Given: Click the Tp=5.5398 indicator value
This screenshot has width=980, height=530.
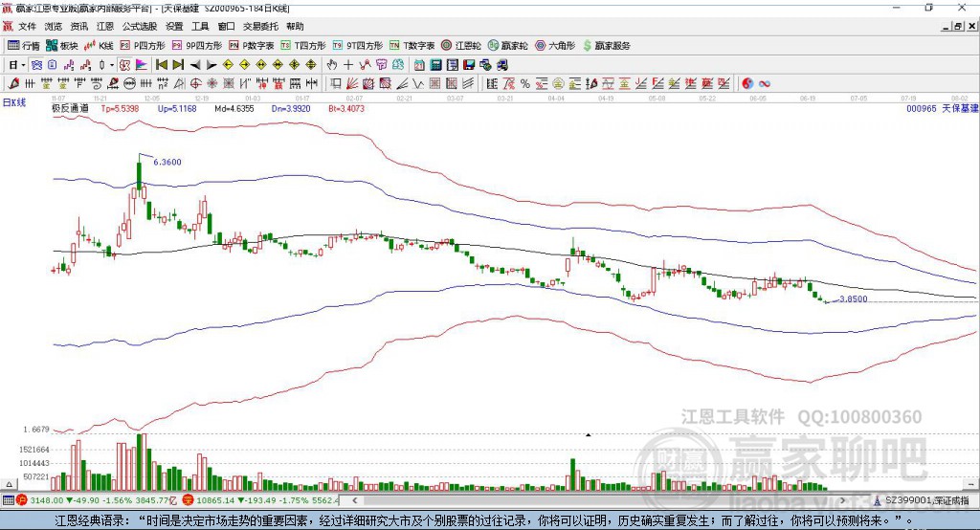Looking at the screenshot, I should click(120, 109).
